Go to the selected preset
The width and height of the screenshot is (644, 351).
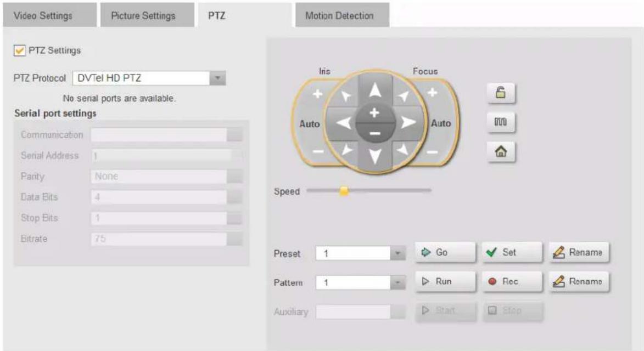[x=445, y=252]
